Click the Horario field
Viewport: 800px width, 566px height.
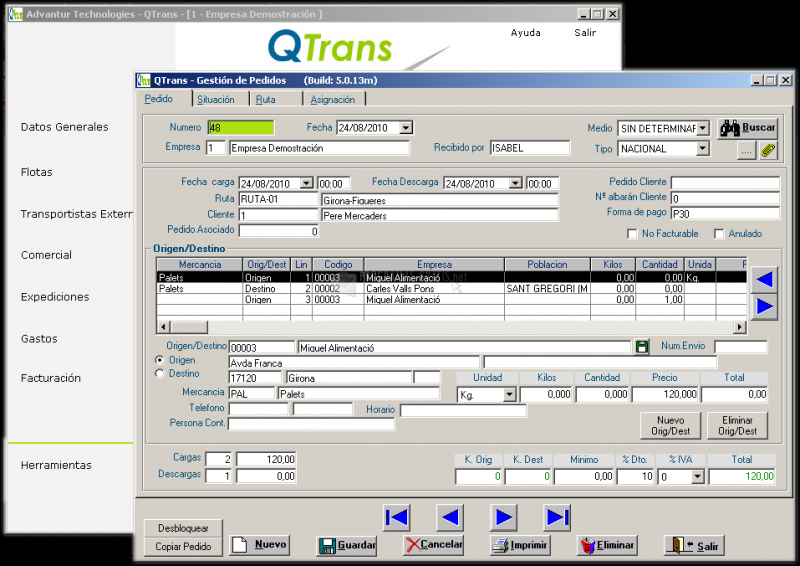pos(463,410)
